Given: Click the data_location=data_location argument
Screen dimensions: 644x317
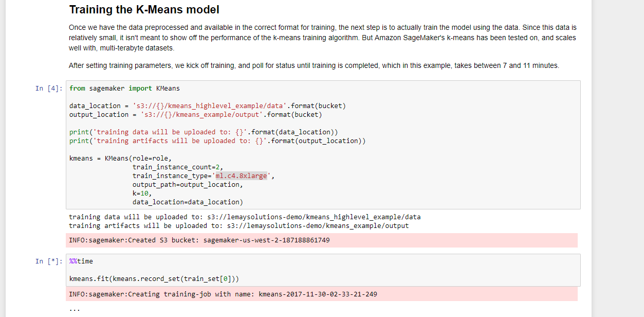Looking at the screenshot, I should tap(187, 202).
